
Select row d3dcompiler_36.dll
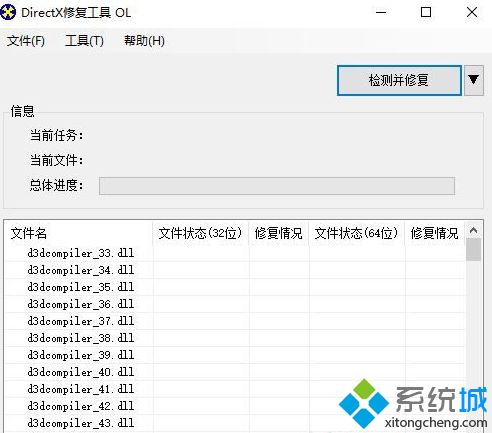(235, 304)
